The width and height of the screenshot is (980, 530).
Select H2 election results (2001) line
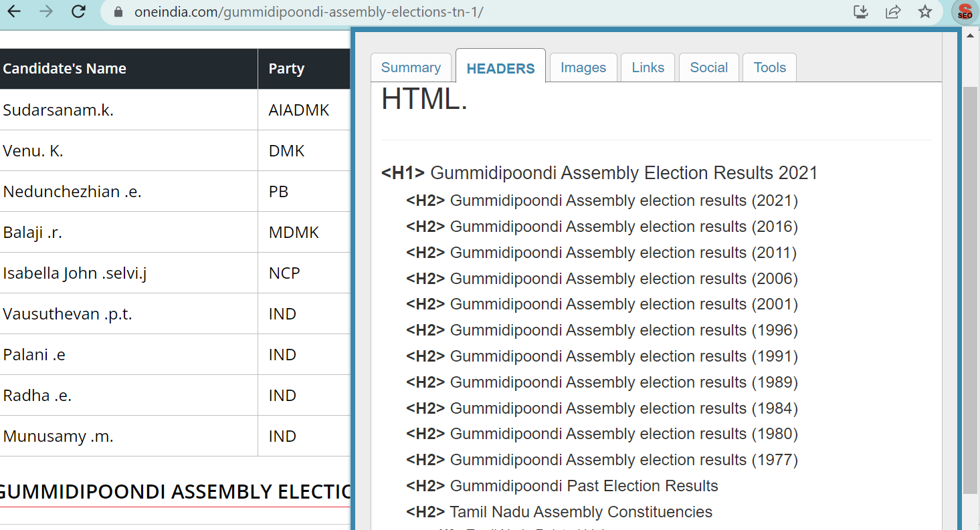602,304
